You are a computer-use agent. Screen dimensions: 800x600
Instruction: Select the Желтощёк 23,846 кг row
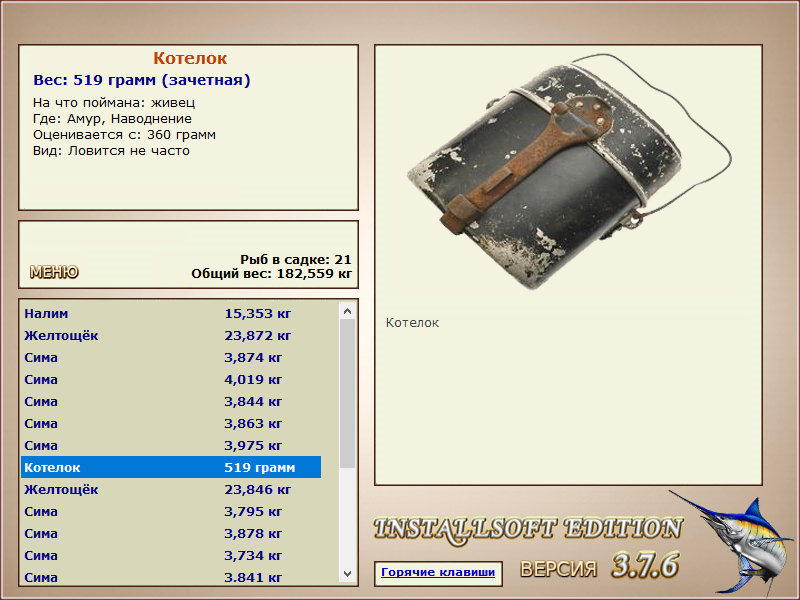coord(171,489)
